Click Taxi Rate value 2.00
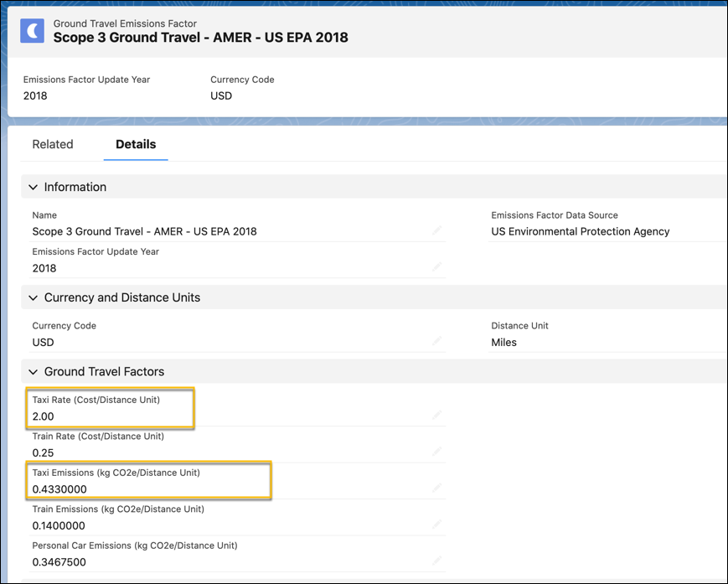The image size is (728, 584). (44, 416)
